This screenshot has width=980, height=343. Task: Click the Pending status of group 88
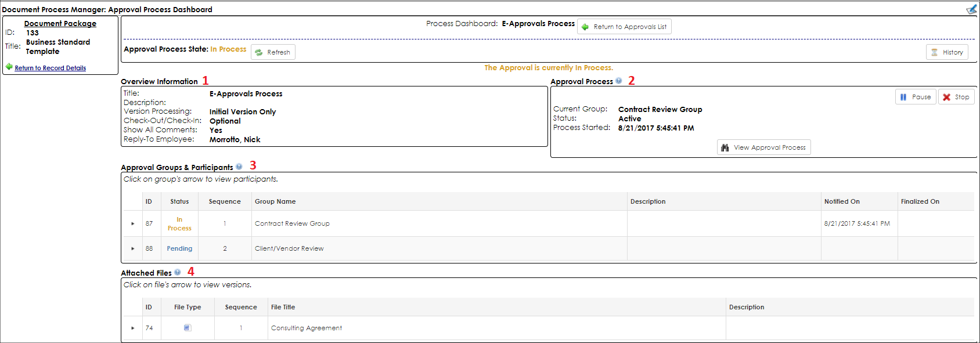pyautogui.click(x=179, y=248)
